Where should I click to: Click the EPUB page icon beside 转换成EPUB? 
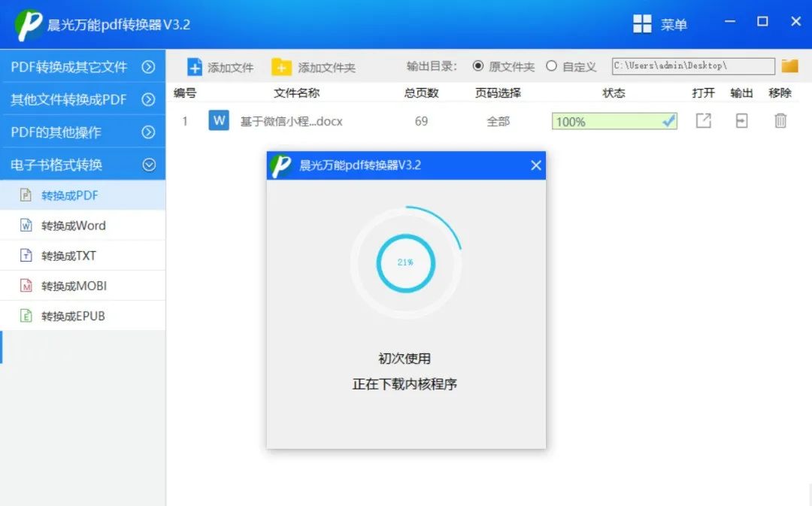pos(26,316)
